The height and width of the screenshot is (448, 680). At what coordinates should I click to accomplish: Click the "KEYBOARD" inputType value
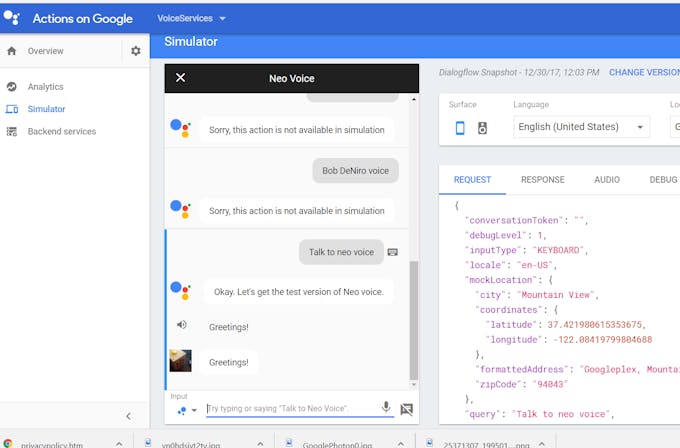[x=558, y=250]
